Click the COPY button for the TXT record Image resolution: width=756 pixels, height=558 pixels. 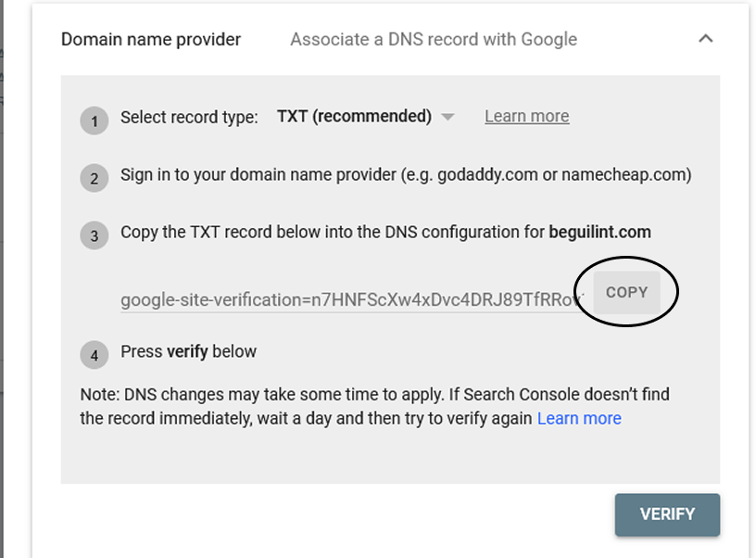(626, 292)
